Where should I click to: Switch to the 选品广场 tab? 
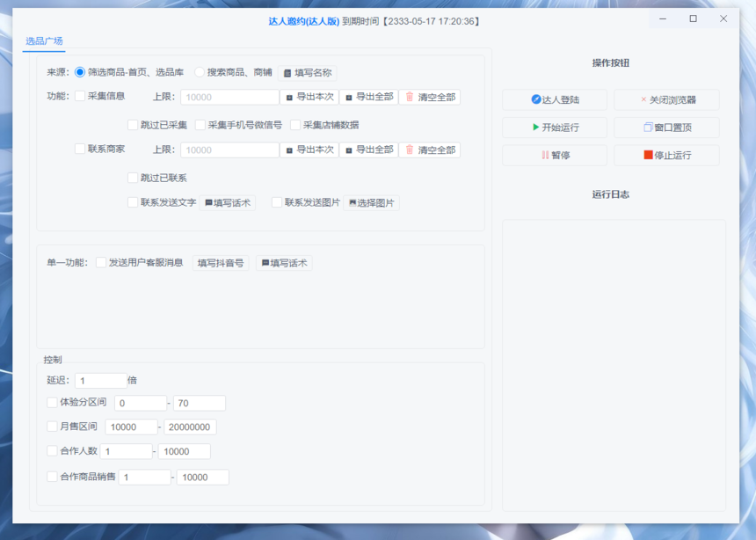coord(44,41)
